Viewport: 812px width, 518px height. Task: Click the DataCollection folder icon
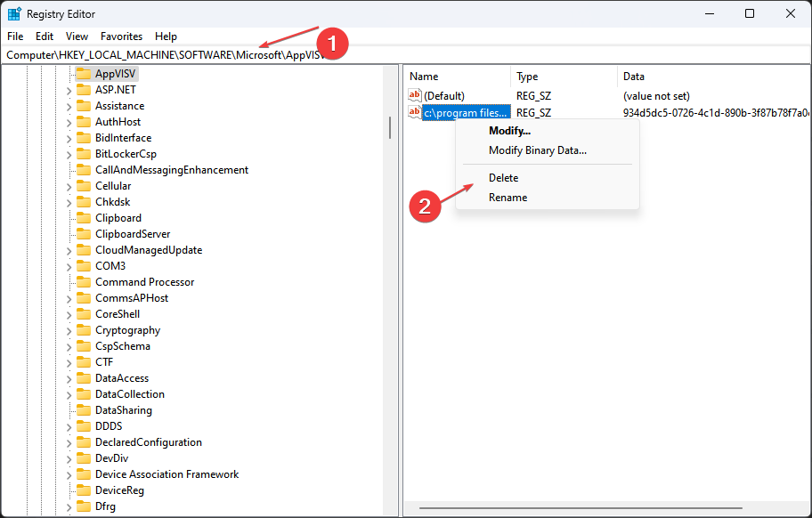click(84, 394)
